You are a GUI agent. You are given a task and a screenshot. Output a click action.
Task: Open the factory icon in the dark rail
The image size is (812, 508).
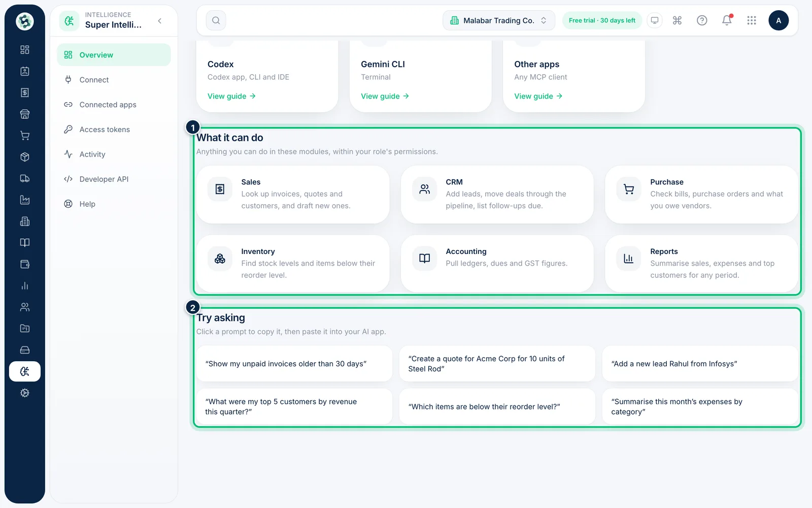pos(24,200)
